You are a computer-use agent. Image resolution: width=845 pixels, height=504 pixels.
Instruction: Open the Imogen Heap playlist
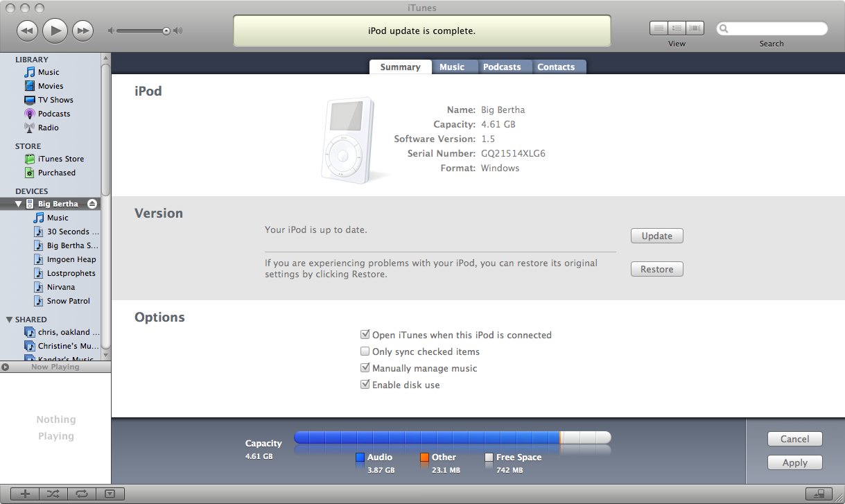[66, 259]
